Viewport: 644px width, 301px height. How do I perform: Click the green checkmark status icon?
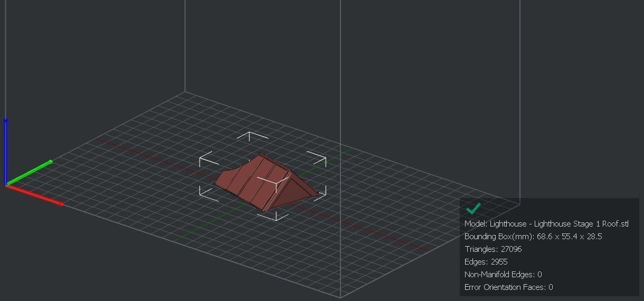473,209
